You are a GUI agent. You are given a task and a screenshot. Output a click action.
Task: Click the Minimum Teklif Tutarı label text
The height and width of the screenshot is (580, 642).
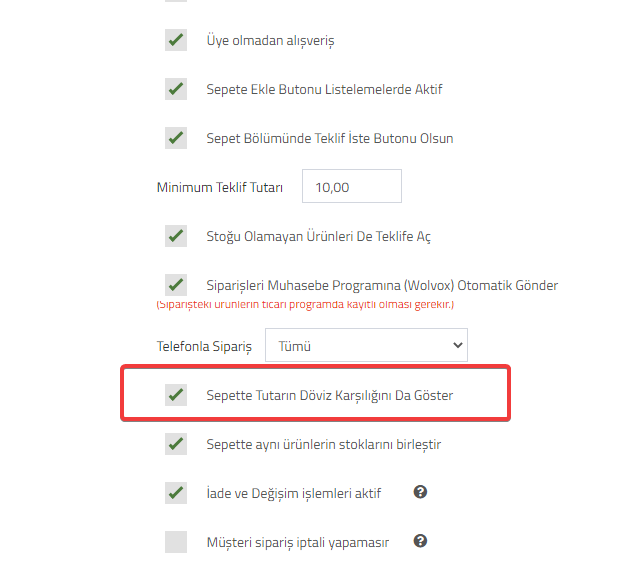(x=220, y=187)
